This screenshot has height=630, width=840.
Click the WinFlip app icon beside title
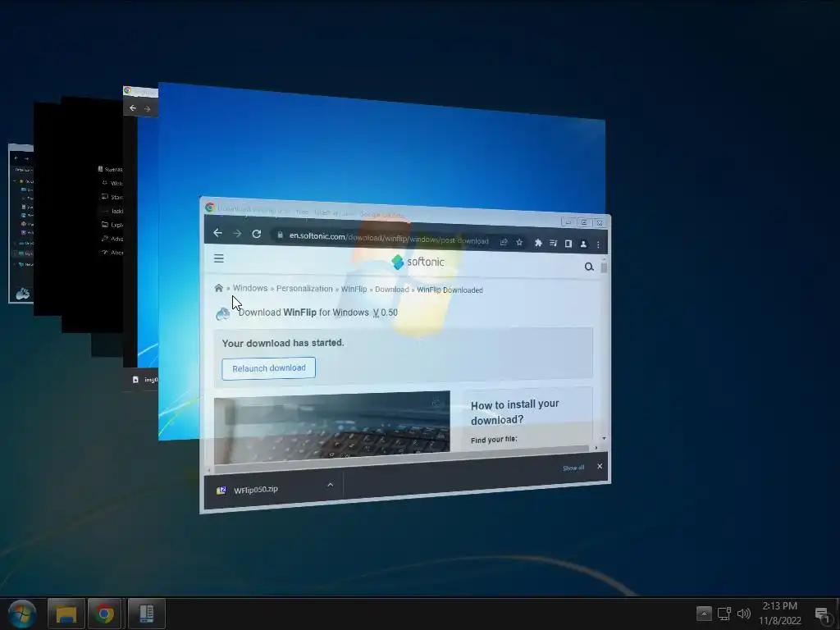[223, 314]
